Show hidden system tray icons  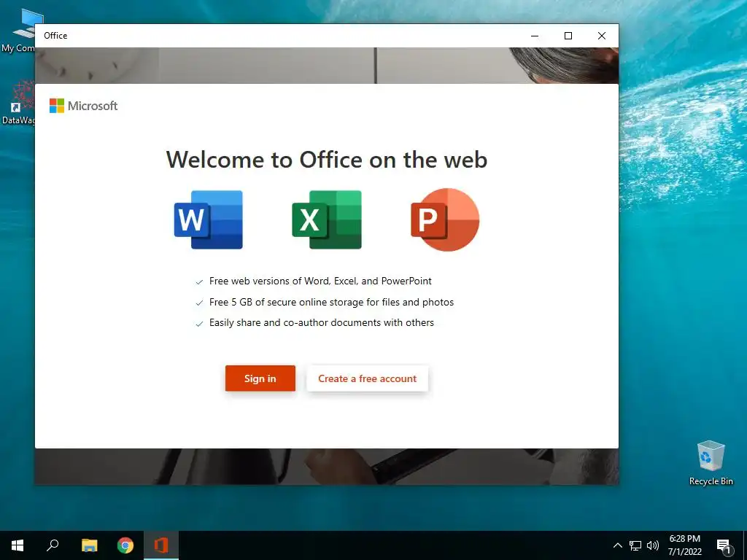click(x=617, y=545)
